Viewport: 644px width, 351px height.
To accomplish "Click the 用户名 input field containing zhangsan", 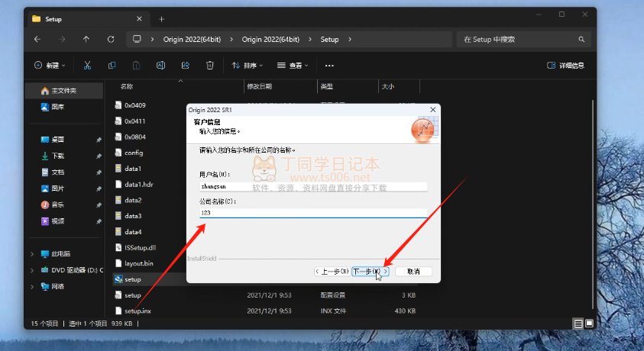I will (x=312, y=185).
